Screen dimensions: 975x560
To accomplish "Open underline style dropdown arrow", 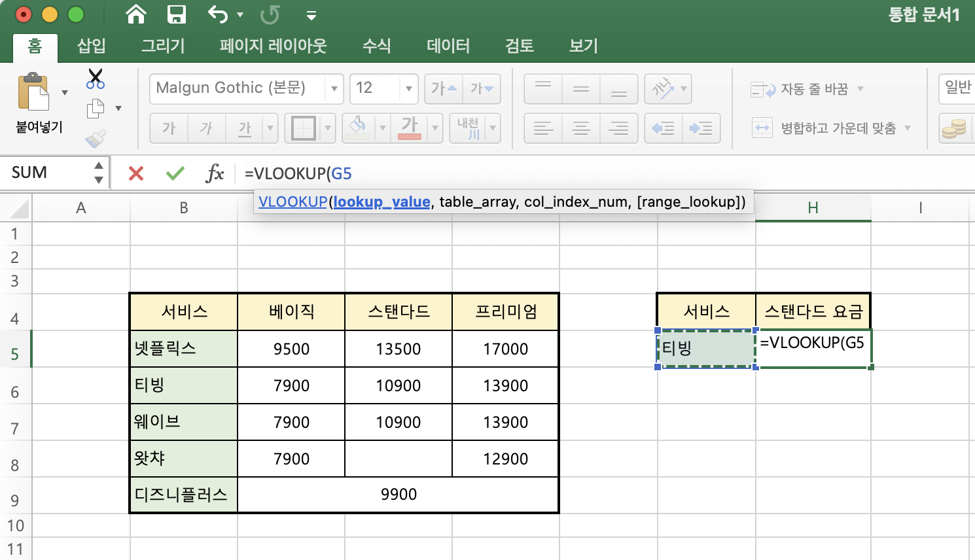I will (270, 128).
